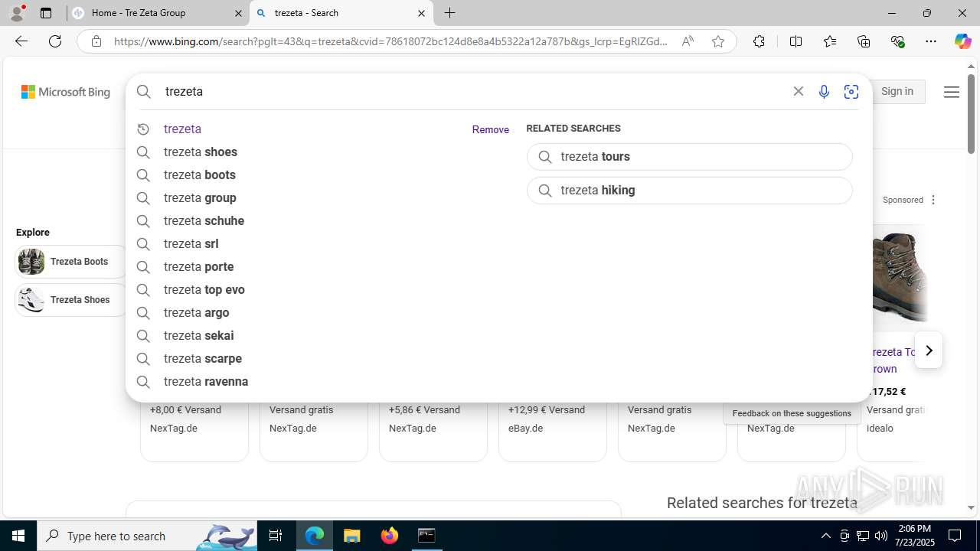Open Browser essentials icon
Screen dimensions: 980x551
(898, 41)
